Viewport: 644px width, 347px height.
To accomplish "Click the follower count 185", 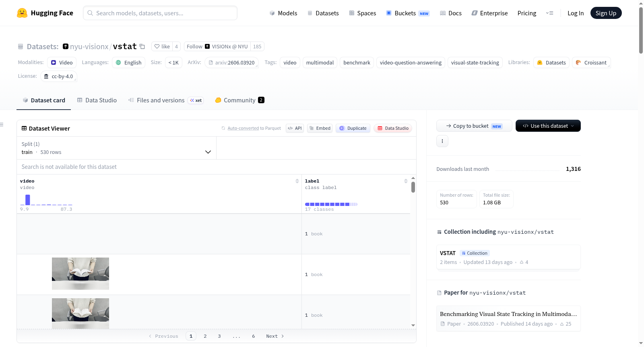I will point(257,46).
